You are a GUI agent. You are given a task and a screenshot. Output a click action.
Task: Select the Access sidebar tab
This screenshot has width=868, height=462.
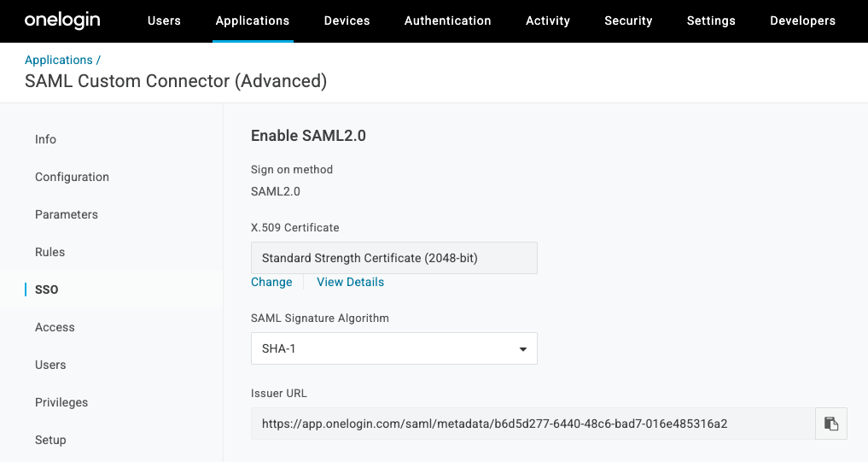[x=55, y=327]
